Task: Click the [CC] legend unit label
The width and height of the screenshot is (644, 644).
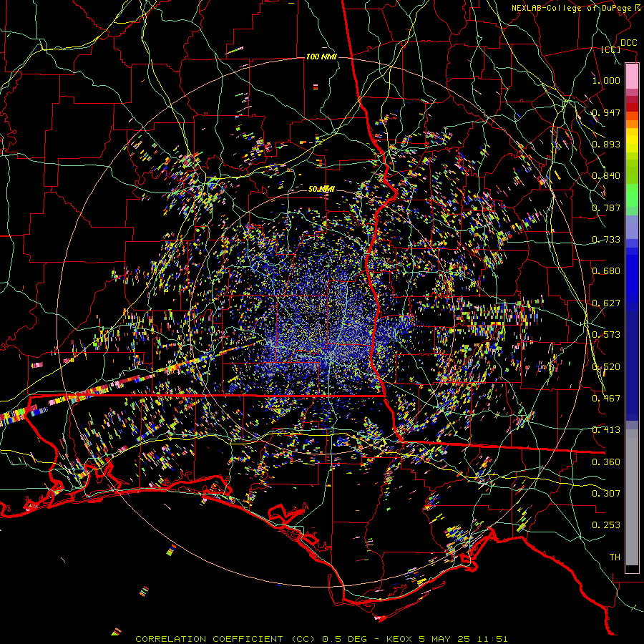Action: click(610, 49)
